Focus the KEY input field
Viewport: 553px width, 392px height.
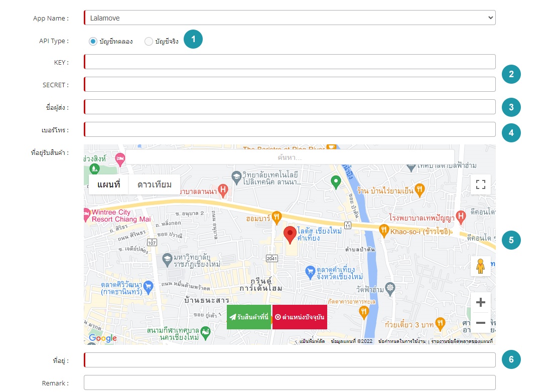pos(290,62)
